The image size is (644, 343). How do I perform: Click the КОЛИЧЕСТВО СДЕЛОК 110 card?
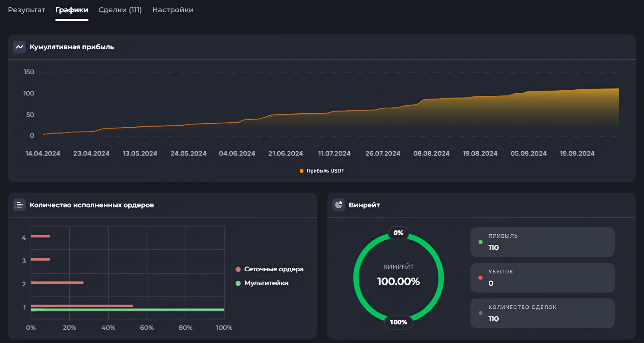(x=542, y=313)
